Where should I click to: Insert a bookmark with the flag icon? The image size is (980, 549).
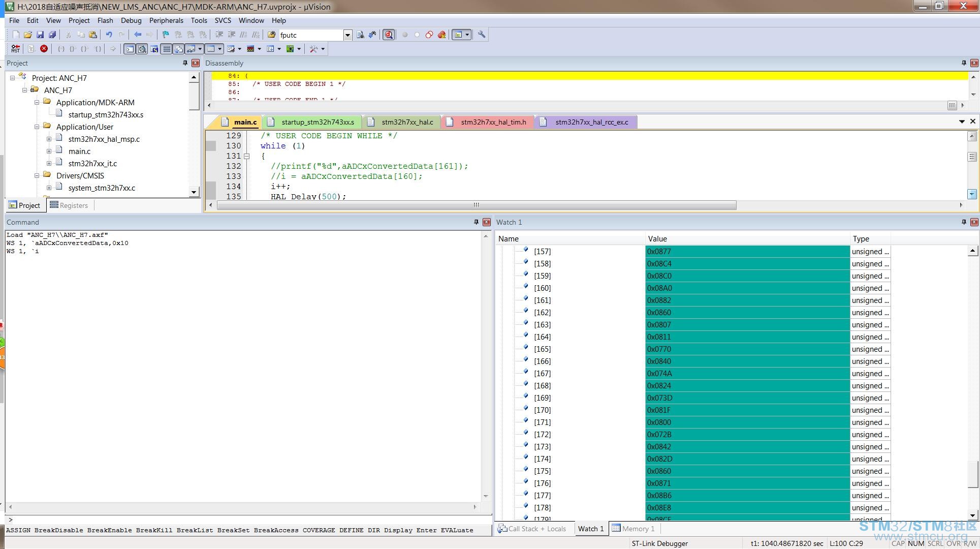[x=166, y=35]
